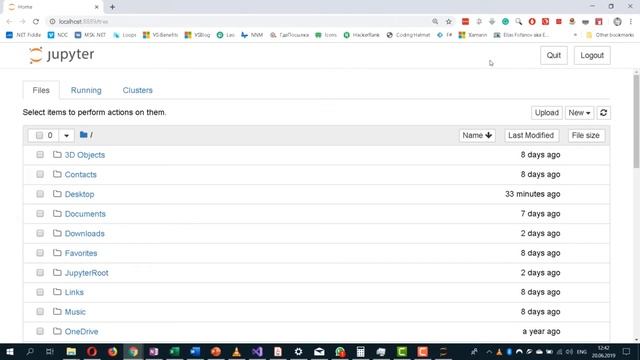The height and width of the screenshot is (360, 640).
Task: Check the Documents folder checkbox
Action: click(x=40, y=213)
